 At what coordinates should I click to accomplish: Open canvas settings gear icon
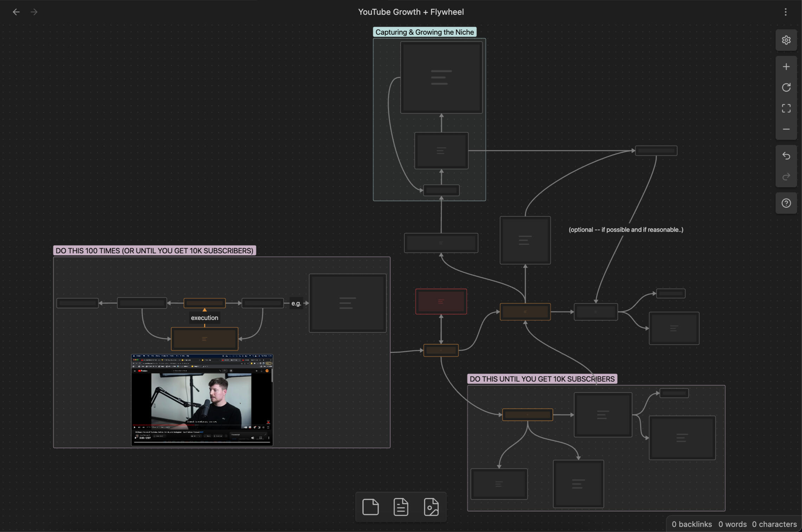pos(786,40)
